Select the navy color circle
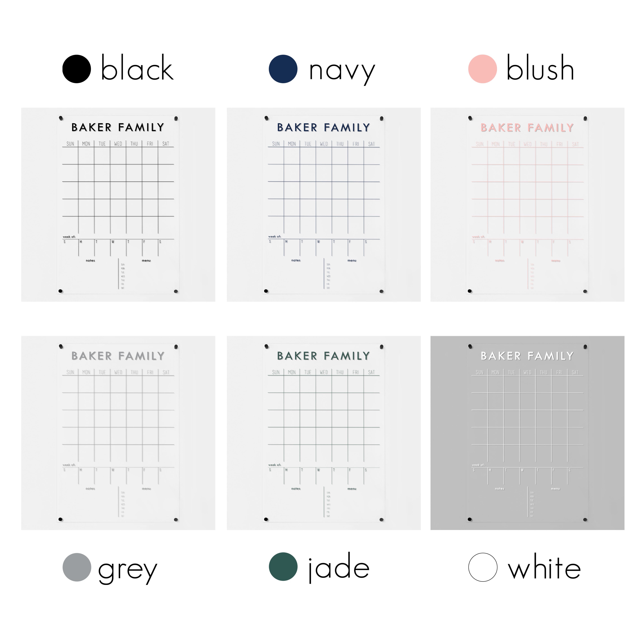 [x=283, y=69]
